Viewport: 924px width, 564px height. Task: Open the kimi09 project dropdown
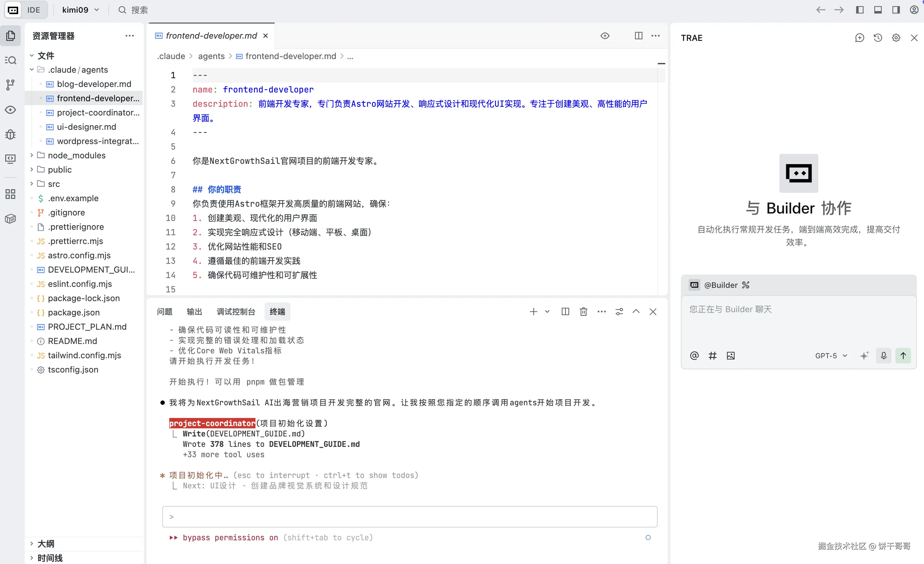[x=80, y=10]
